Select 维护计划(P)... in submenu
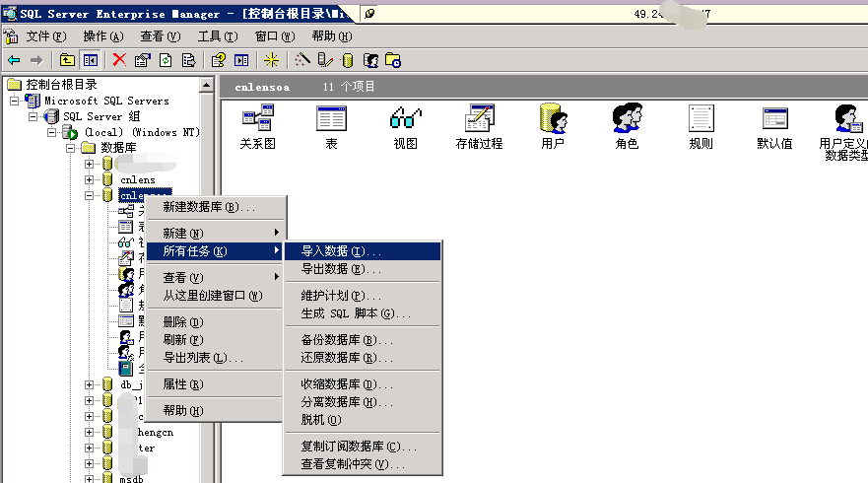This screenshot has width=868, height=483. (x=363, y=296)
